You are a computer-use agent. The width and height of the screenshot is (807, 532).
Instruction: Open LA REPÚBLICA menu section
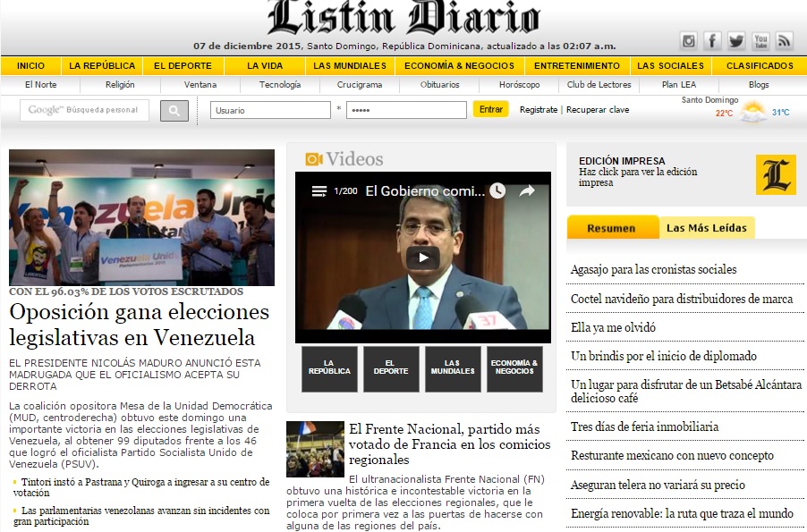pyautogui.click(x=102, y=66)
